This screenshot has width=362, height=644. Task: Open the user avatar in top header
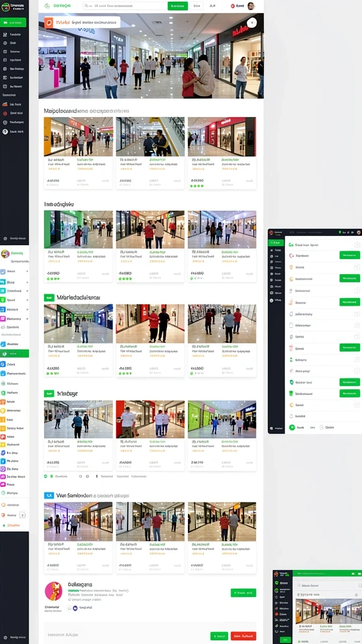pos(251,6)
